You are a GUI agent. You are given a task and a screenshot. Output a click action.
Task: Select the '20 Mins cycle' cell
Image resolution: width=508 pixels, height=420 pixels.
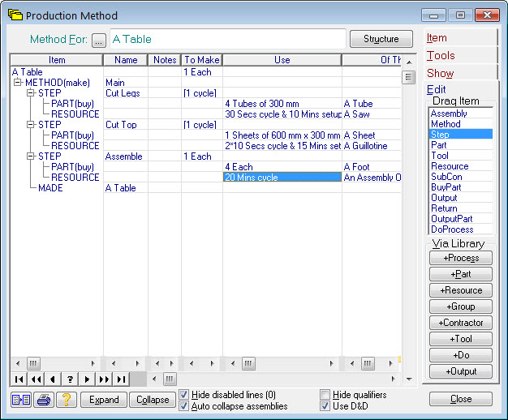282,177
